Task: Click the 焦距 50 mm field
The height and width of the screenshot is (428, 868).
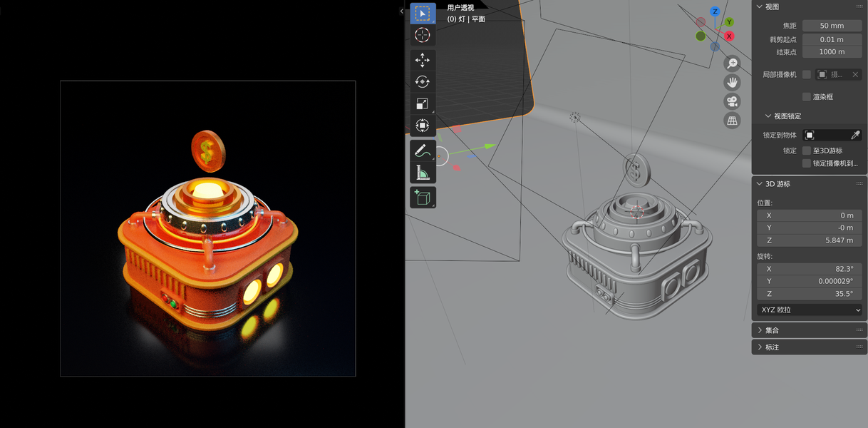Action: click(832, 26)
